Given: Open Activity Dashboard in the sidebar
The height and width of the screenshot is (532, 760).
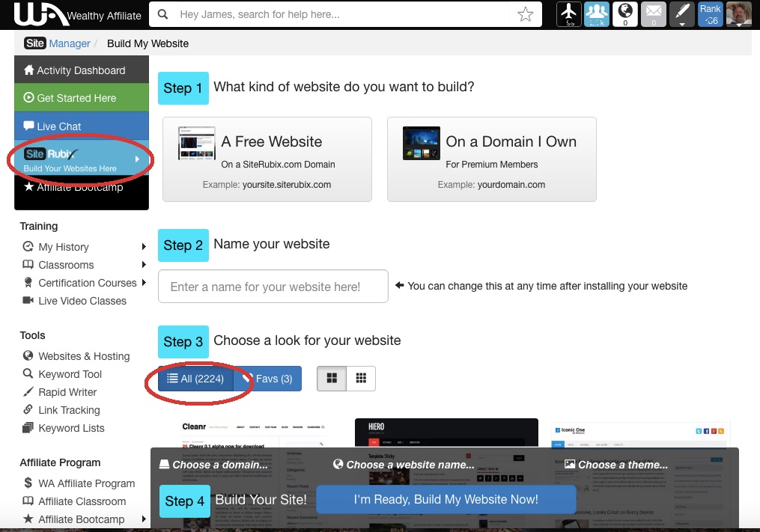Looking at the screenshot, I should (x=82, y=70).
